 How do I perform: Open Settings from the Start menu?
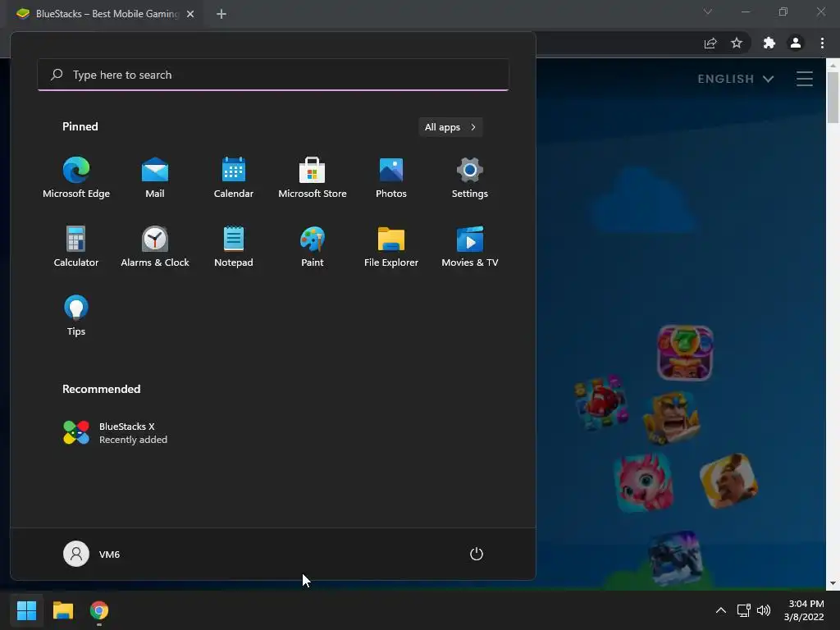click(x=470, y=178)
